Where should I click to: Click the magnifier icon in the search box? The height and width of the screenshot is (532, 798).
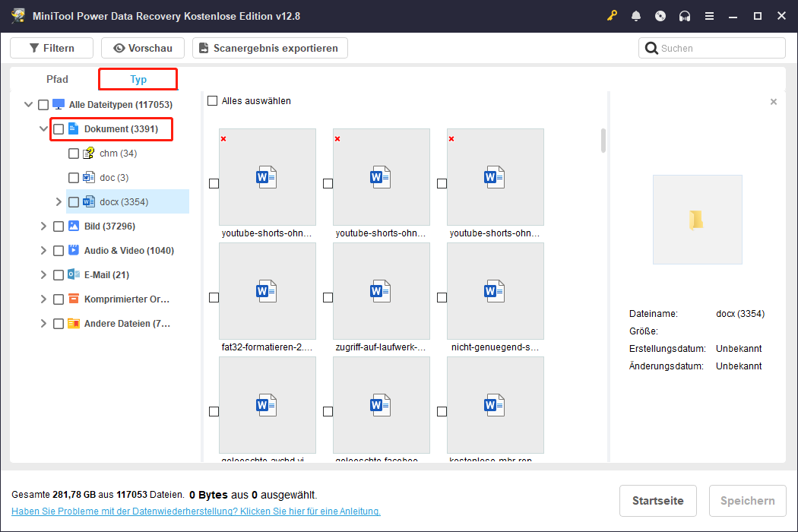coord(652,47)
